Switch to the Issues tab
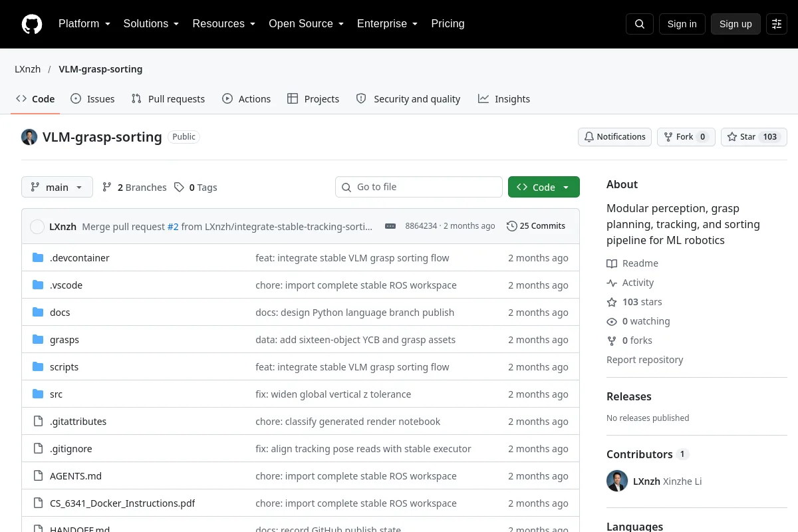Image resolution: width=798 pixels, height=532 pixels. 93,99
